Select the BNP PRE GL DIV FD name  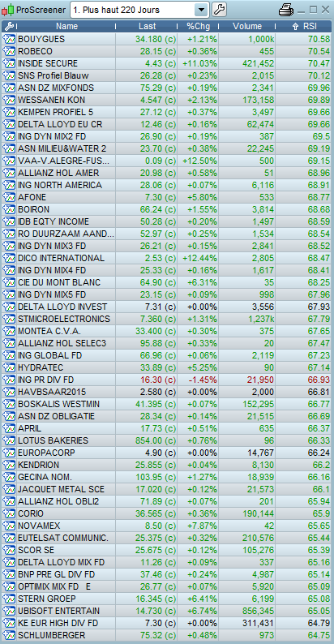tap(56, 574)
